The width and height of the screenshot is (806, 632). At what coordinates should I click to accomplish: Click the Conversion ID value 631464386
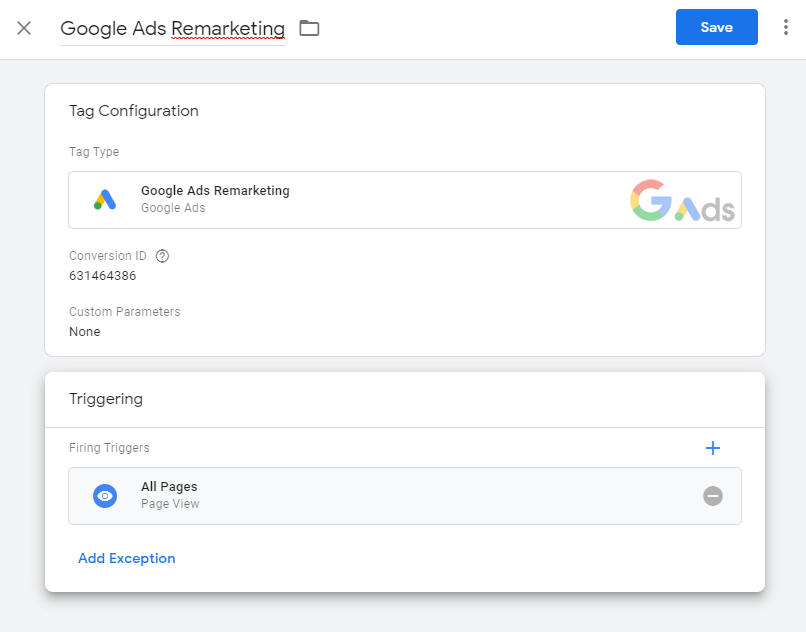tap(103, 275)
